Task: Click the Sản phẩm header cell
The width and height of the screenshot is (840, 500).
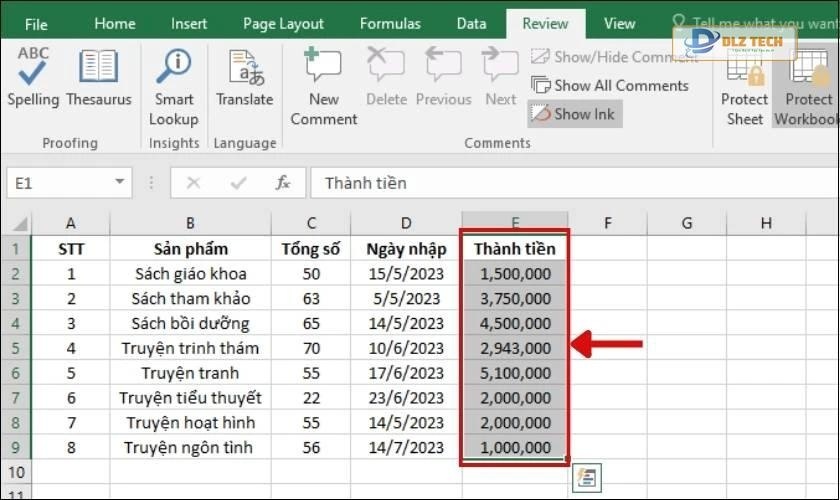Action: coord(190,249)
